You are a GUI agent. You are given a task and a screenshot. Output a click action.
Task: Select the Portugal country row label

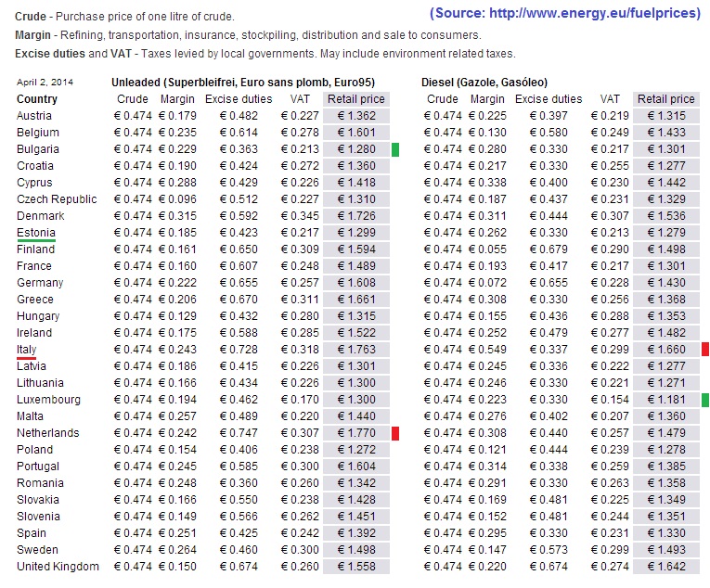(38, 467)
